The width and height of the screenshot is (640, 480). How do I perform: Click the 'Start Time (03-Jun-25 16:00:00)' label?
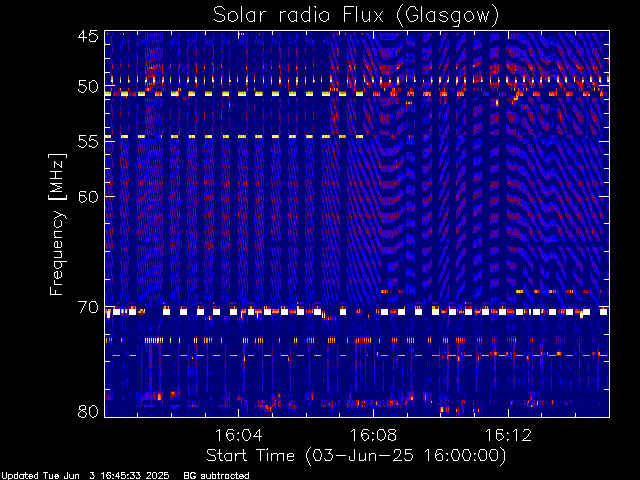pos(356,456)
